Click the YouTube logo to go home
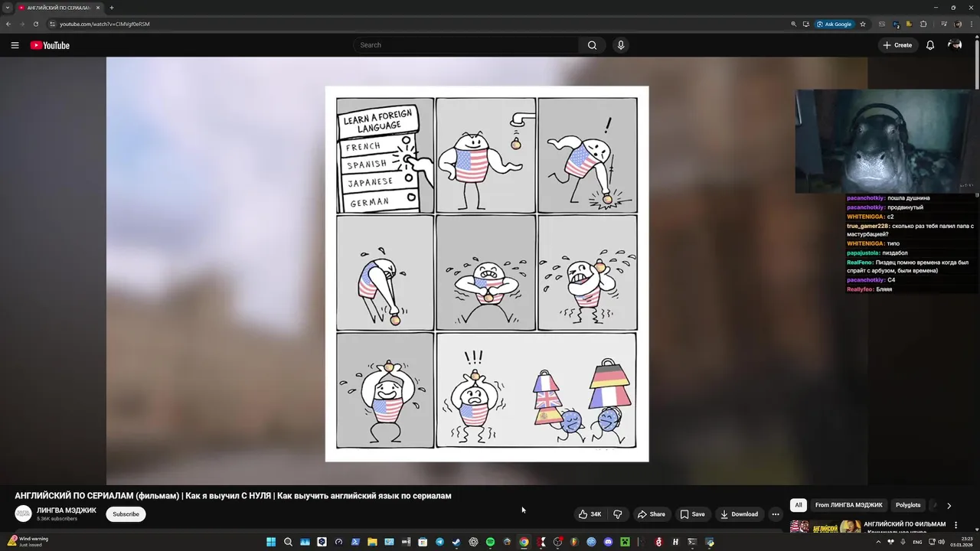 coord(50,45)
